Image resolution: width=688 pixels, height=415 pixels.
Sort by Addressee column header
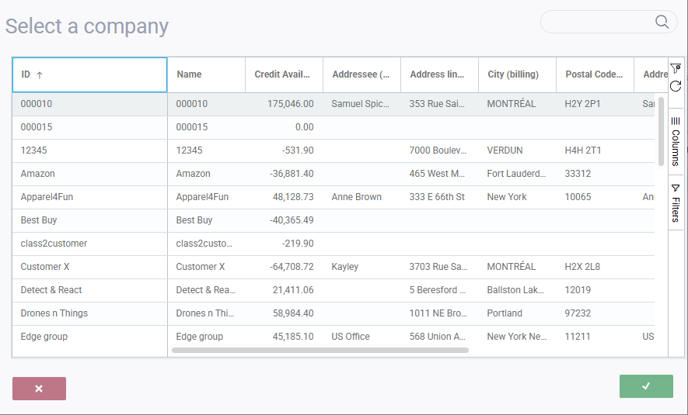(x=362, y=75)
